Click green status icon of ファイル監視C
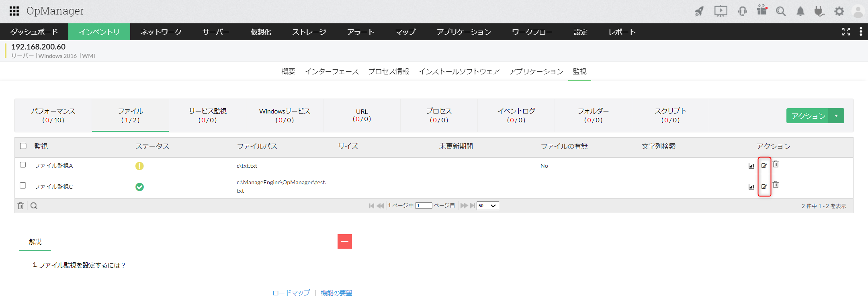868x303 pixels. (139, 187)
